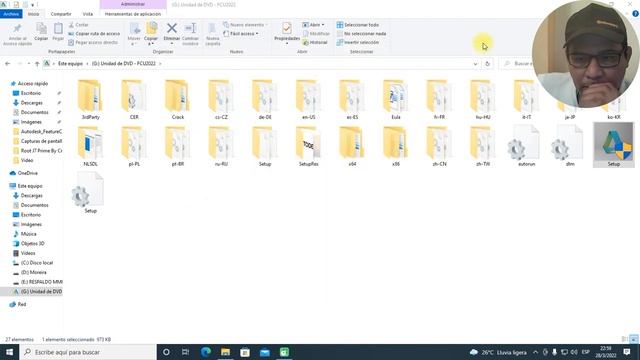
Task: Select the x86 folder
Action: pyautogui.click(x=396, y=146)
